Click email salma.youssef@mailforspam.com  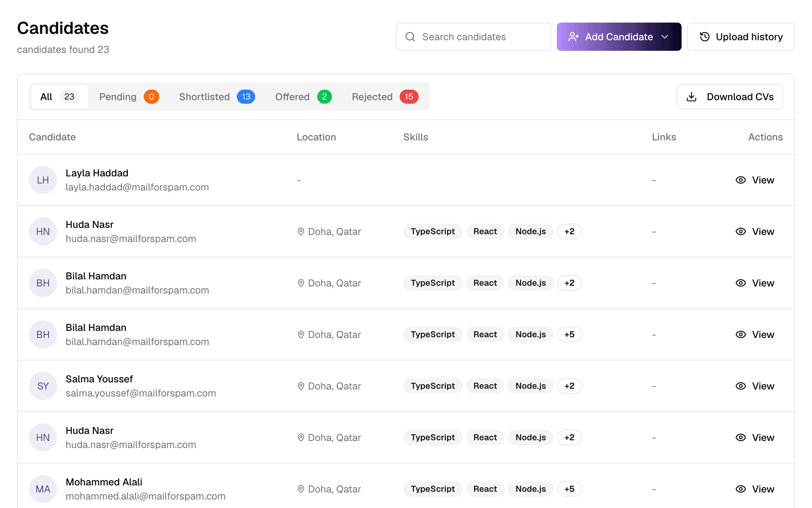pos(141,393)
